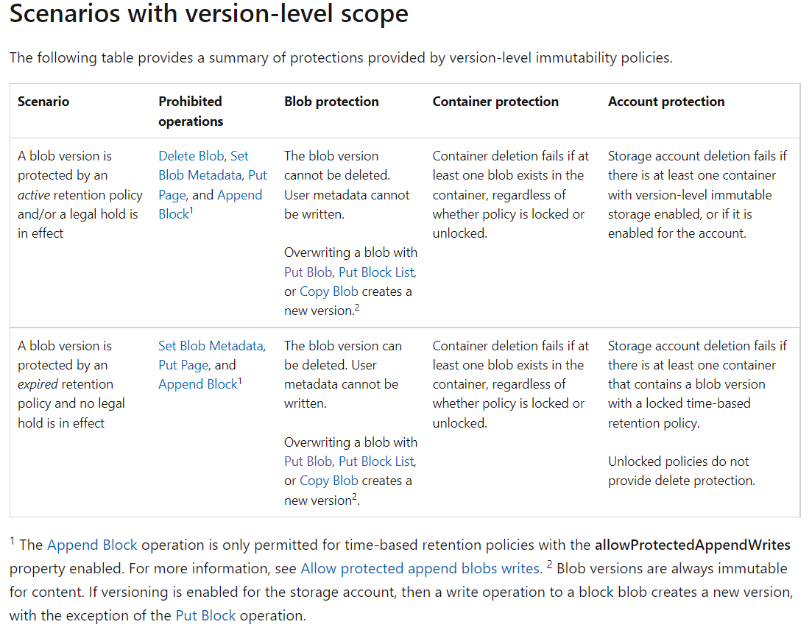Open Put Blob link in expired retention row
This screenshot has height=644, width=812.
point(308,461)
